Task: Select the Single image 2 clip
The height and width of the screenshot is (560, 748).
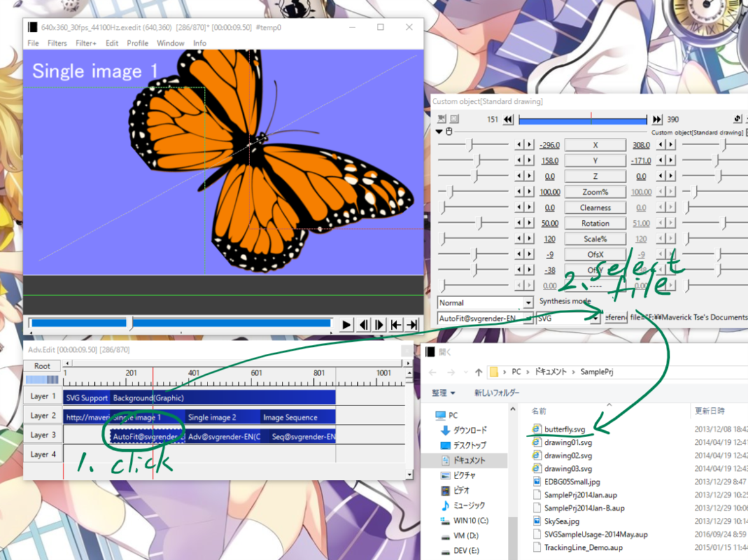Action: (222, 417)
